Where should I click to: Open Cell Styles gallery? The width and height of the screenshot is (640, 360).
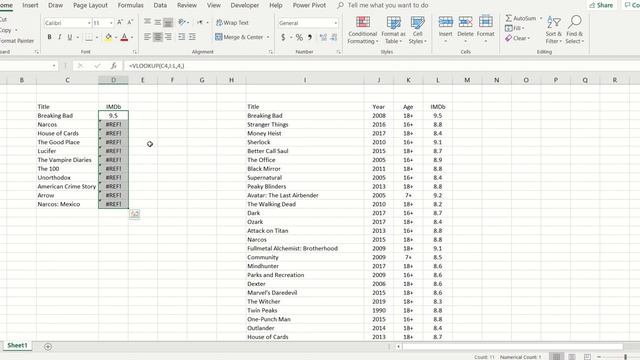(x=418, y=30)
